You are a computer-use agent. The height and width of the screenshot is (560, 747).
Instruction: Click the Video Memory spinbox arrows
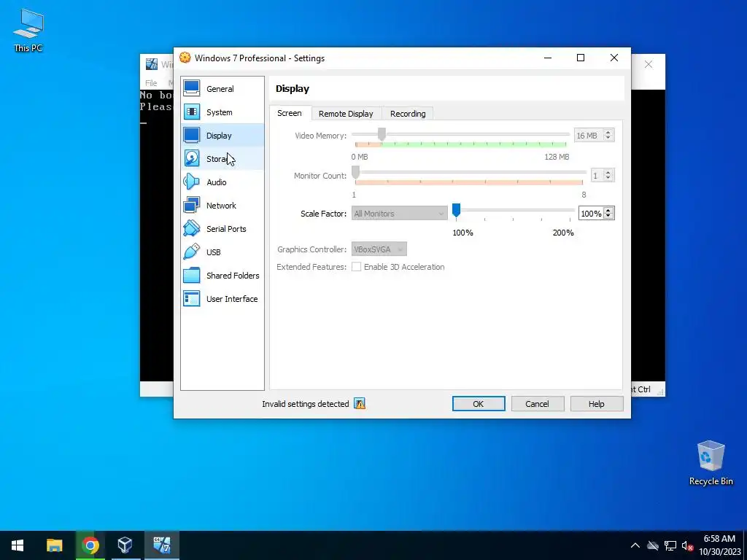coord(608,135)
